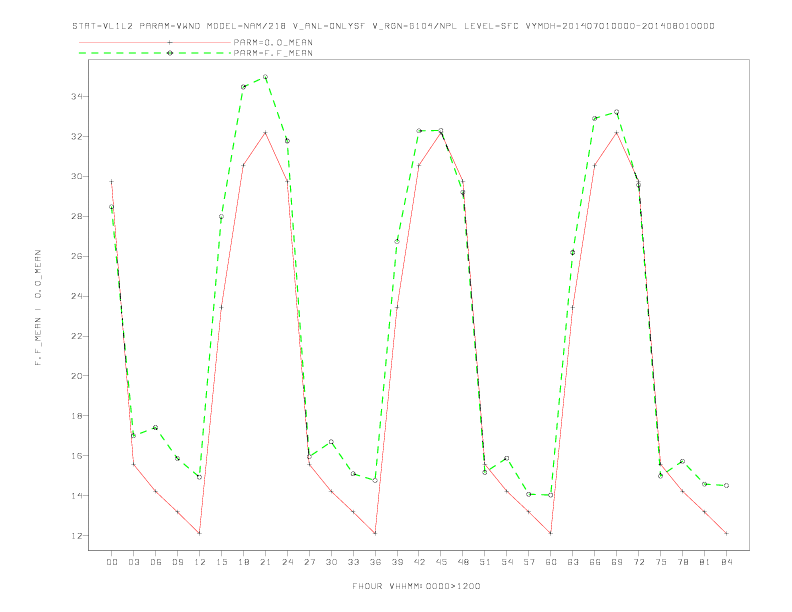
Task: Click x-axis tick label 36
Action: pos(375,562)
